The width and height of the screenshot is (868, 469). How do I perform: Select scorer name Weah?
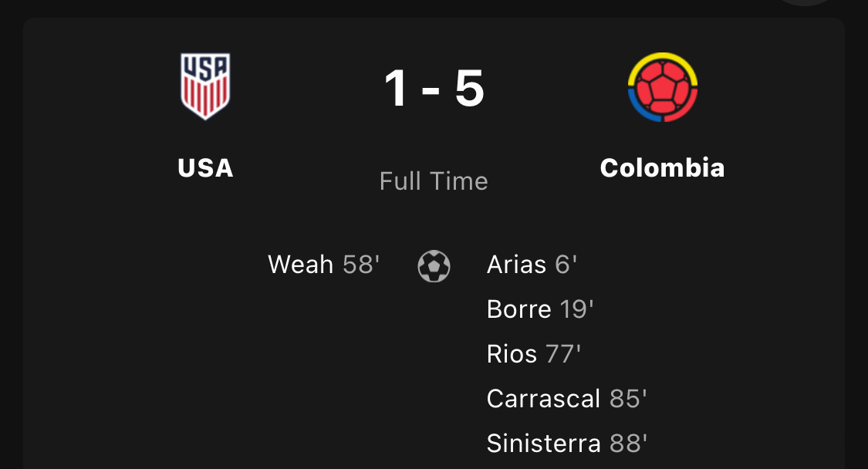click(300, 265)
